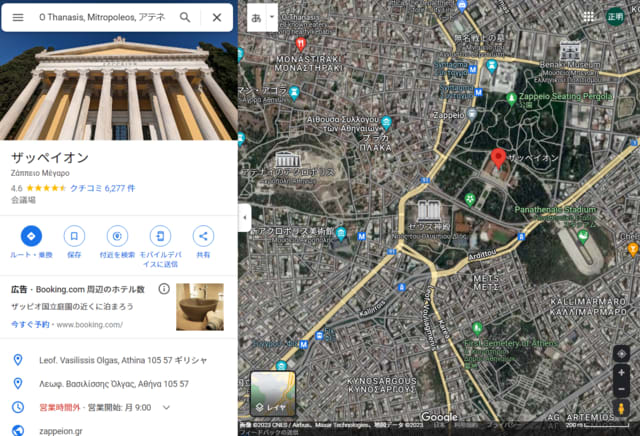Viewport: 640px width, 436px height.
Task: Click the search field with O Thanasis text
Action: 102,17
